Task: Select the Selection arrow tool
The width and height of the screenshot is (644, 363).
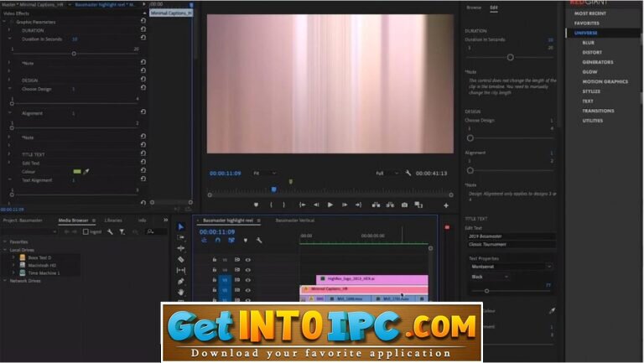Action: coord(181,226)
